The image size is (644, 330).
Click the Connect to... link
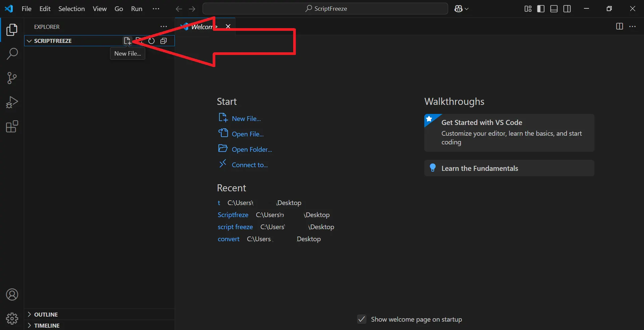click(x=250, y=165)
